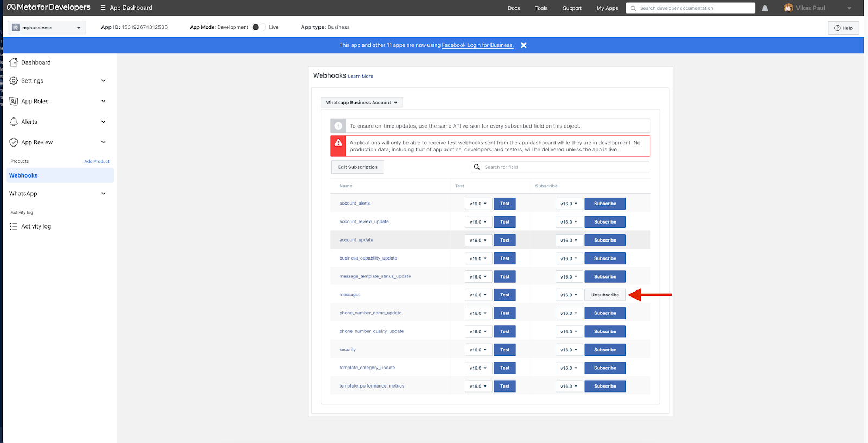Click the business_capability_update field name
868x443 pixels.
point(368,258)
